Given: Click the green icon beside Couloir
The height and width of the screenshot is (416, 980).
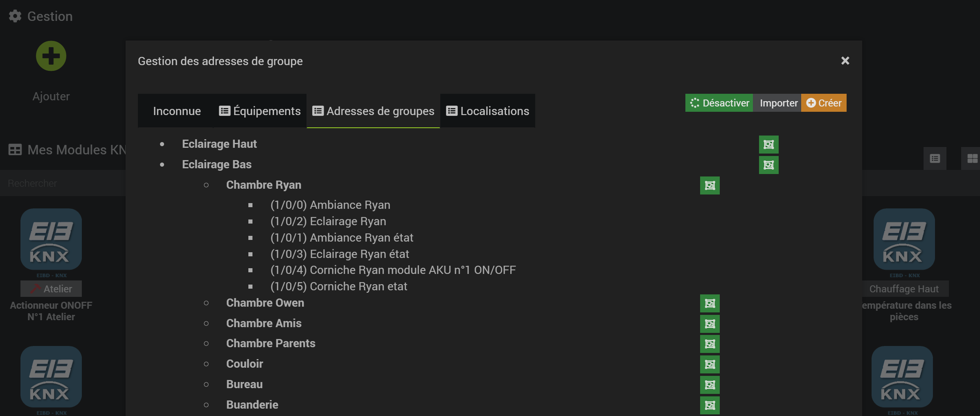Looking at the screenshot, I should coord(710,364).
